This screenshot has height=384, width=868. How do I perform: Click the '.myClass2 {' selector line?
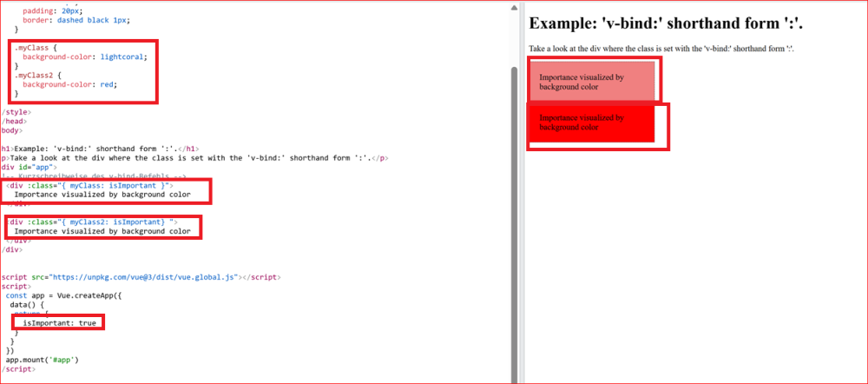(36, 75)
